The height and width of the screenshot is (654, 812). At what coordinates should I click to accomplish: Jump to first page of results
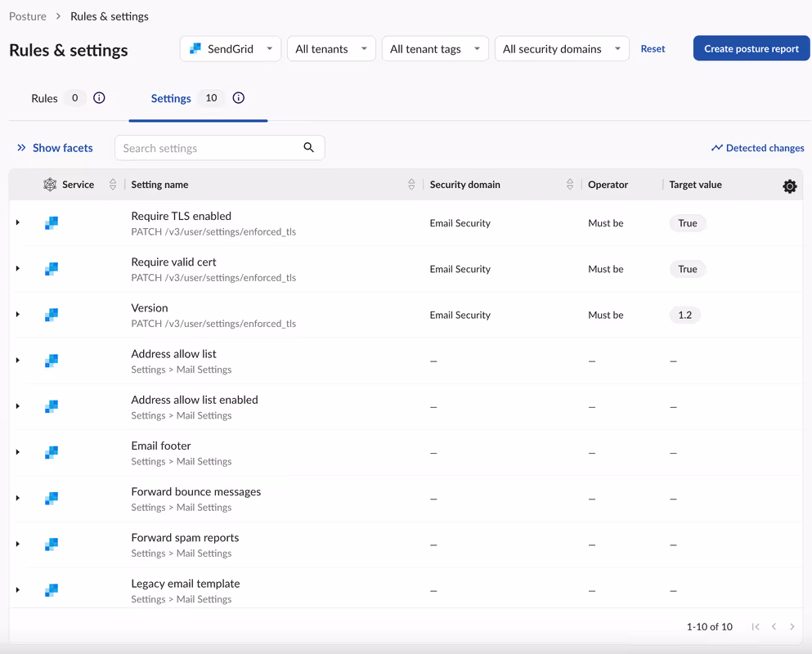pyautogui.click(x=756, y=626)
